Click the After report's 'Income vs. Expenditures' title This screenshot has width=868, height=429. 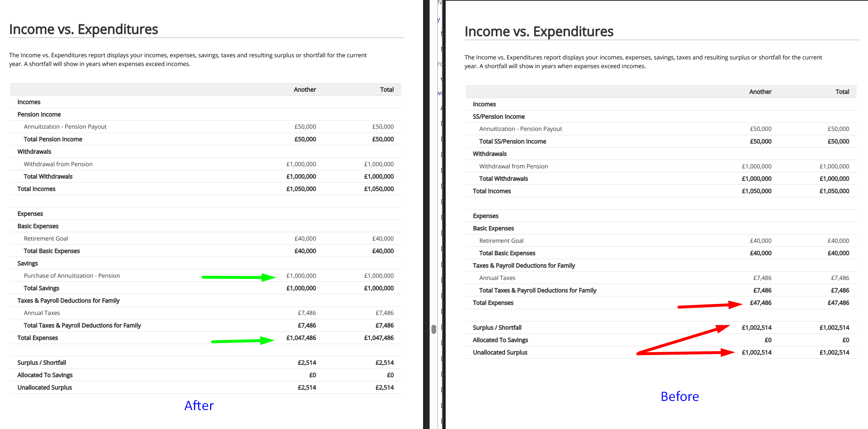click(83, 29)
